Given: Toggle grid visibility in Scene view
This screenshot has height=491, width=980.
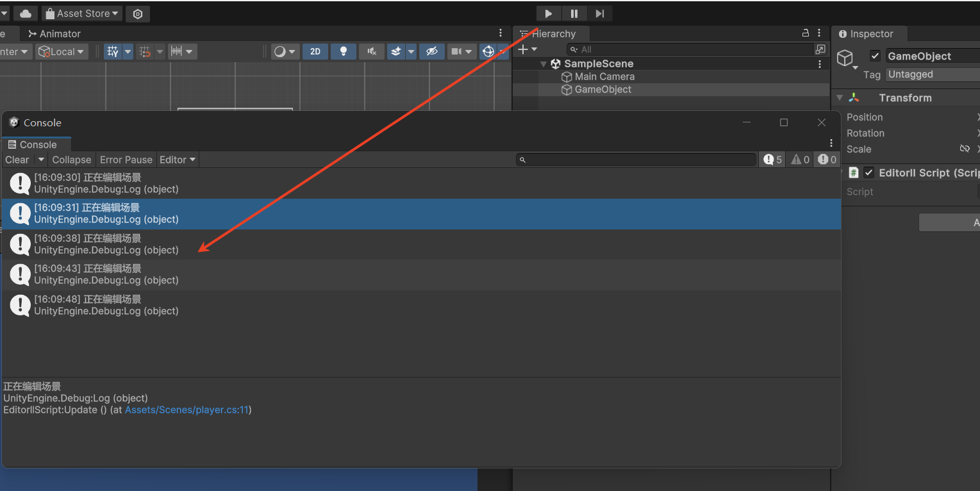Looking at the screenshot, I should 113,52.
